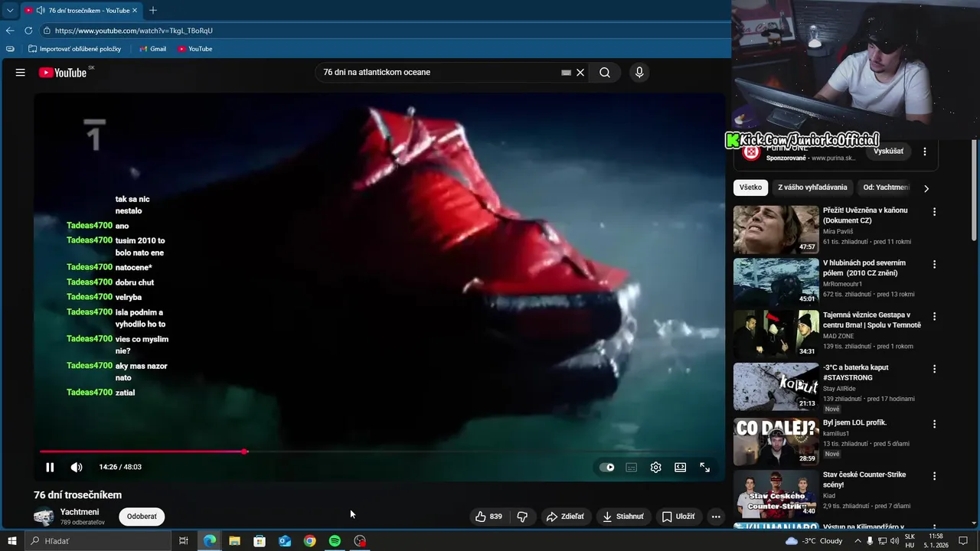Switch to theater mode

tap(680, 468)
